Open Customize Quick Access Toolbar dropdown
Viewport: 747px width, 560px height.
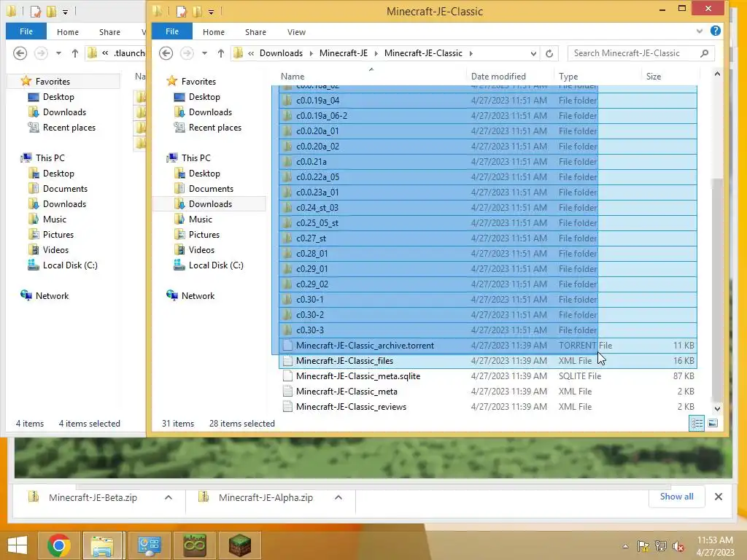[x=211, y=12]
